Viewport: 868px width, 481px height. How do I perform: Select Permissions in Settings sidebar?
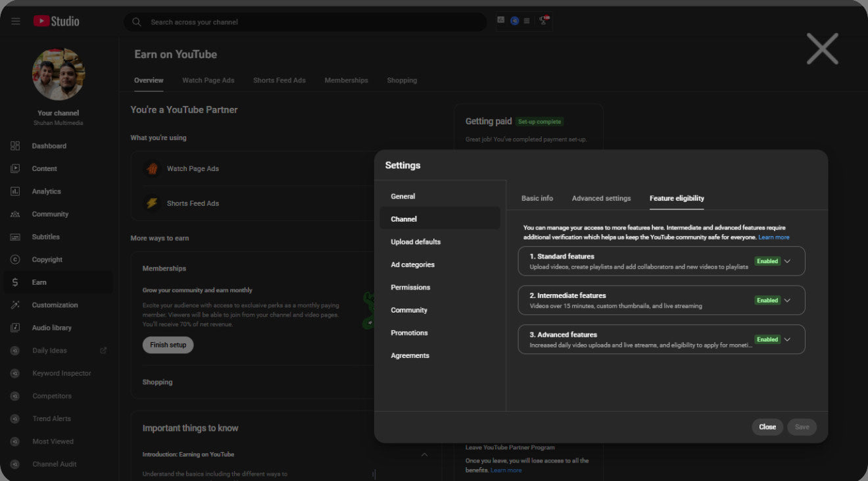tap(440, 288)
